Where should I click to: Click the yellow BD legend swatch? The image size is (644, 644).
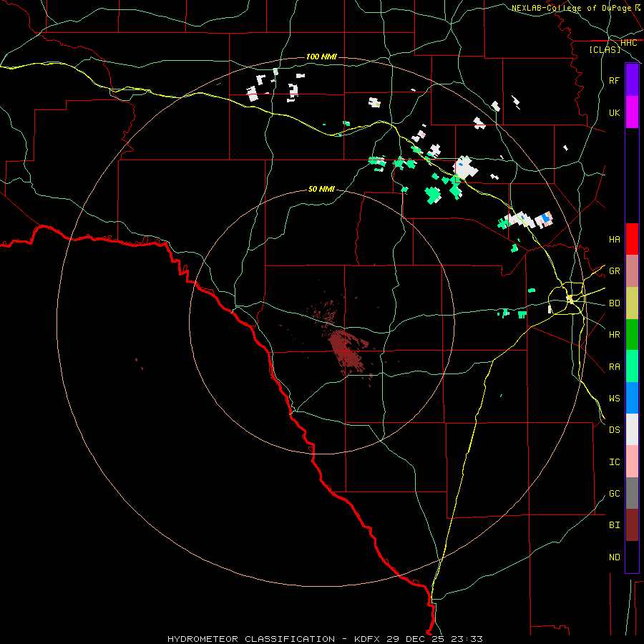click(x=632, y=303)
